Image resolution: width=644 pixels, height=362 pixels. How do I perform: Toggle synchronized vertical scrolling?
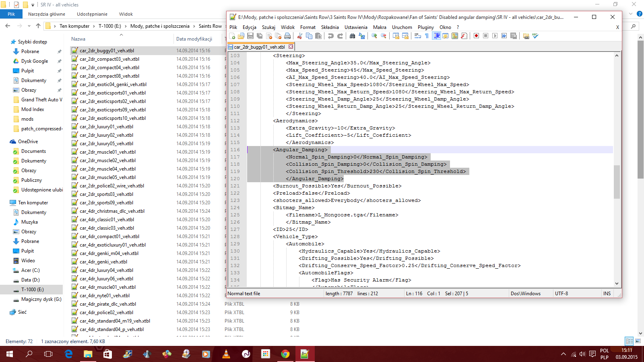coord(396,36)
